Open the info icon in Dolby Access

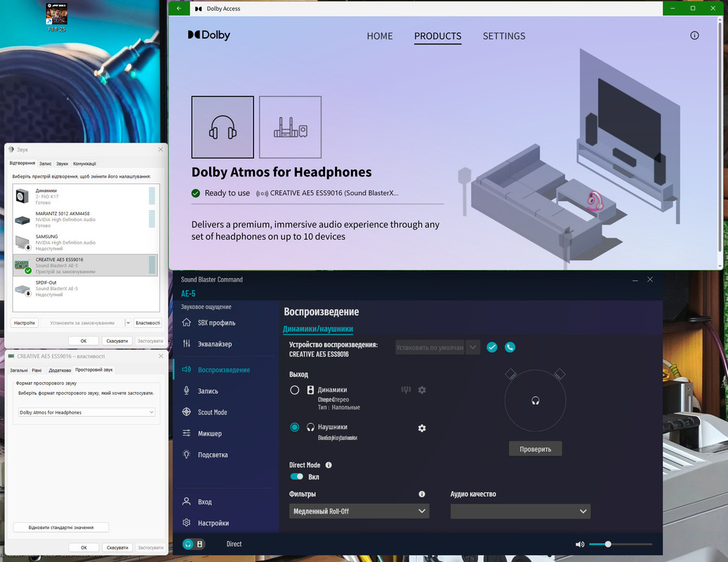694,35
